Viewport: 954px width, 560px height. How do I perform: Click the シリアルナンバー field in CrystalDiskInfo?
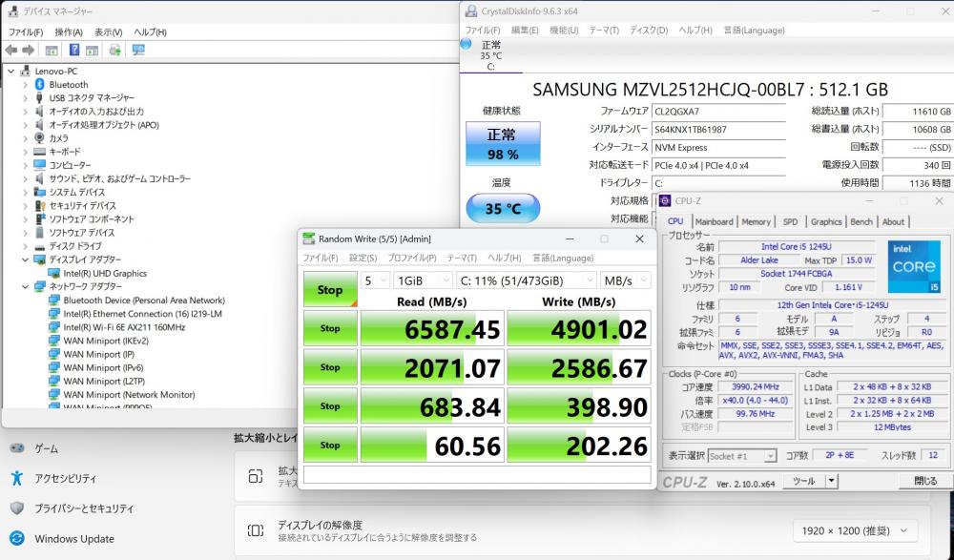[718, 129]
